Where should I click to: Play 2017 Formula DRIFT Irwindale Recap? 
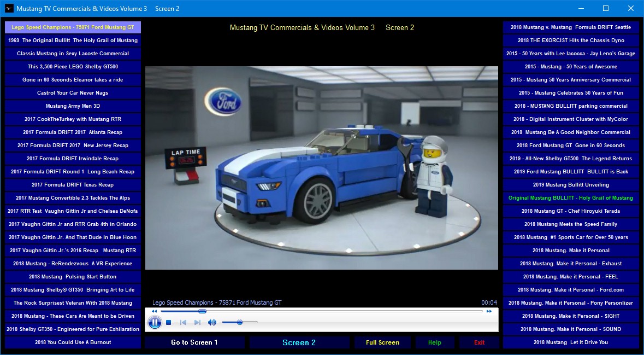click(x=73, y=159)
